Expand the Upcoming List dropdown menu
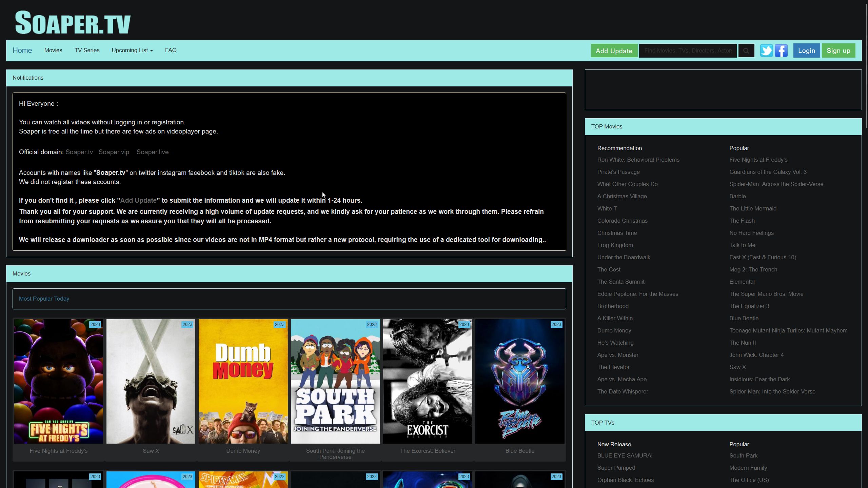This screenshot has height=488, width=868. coord(132,50)
